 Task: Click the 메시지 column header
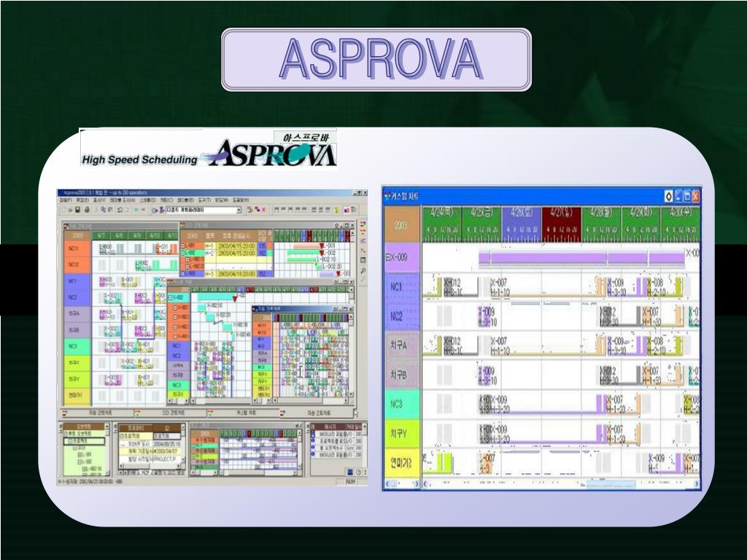coord(330,427)
